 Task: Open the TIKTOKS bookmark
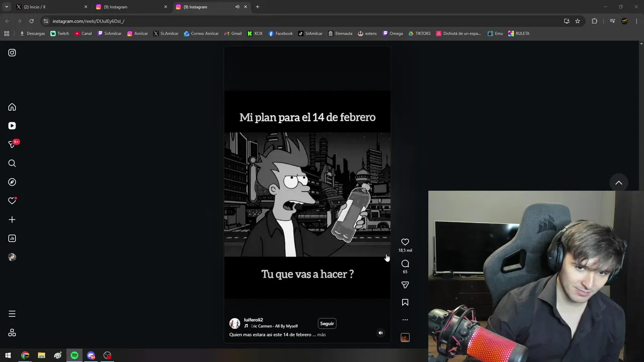click(420, 34)
